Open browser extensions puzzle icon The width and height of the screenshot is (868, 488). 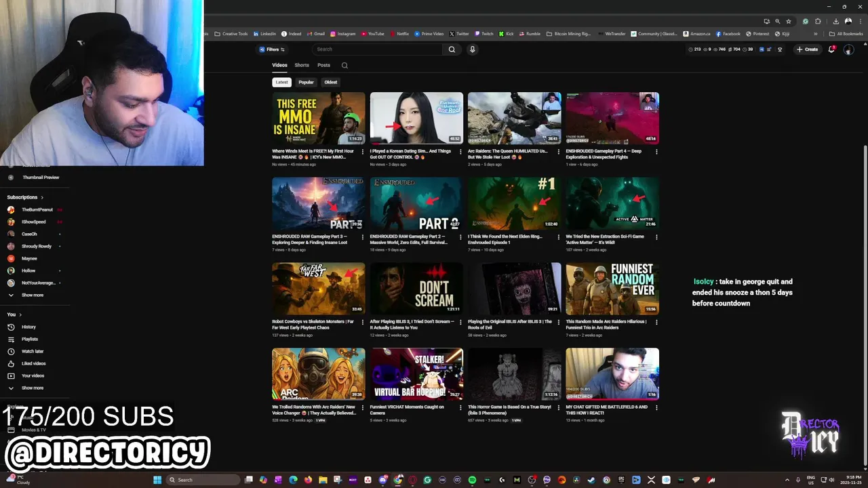coord(818,21)
